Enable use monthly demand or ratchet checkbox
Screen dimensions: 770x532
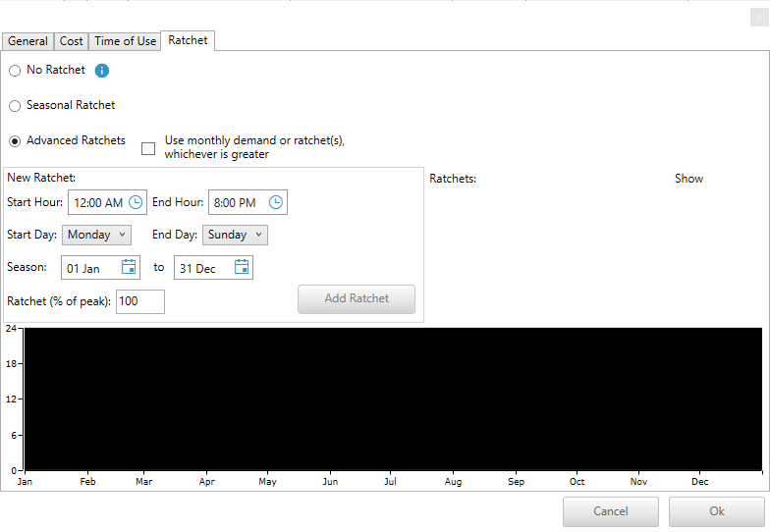point(148,148)
